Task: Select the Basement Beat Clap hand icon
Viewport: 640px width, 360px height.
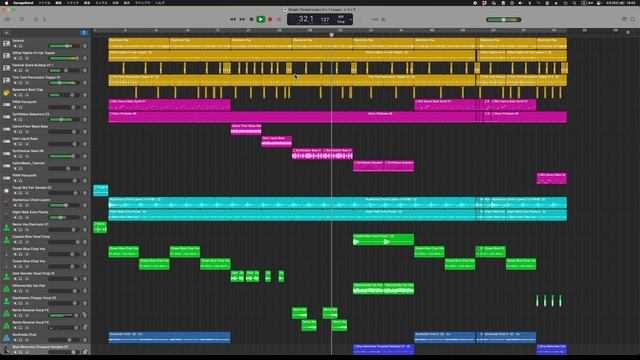Action: pos(6,93)
